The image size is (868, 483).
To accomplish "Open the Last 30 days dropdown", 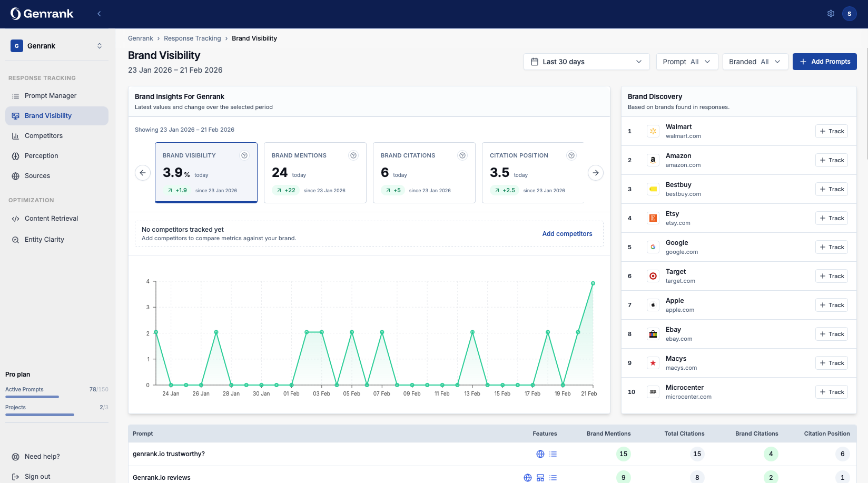I will click(x=586, y=62).
